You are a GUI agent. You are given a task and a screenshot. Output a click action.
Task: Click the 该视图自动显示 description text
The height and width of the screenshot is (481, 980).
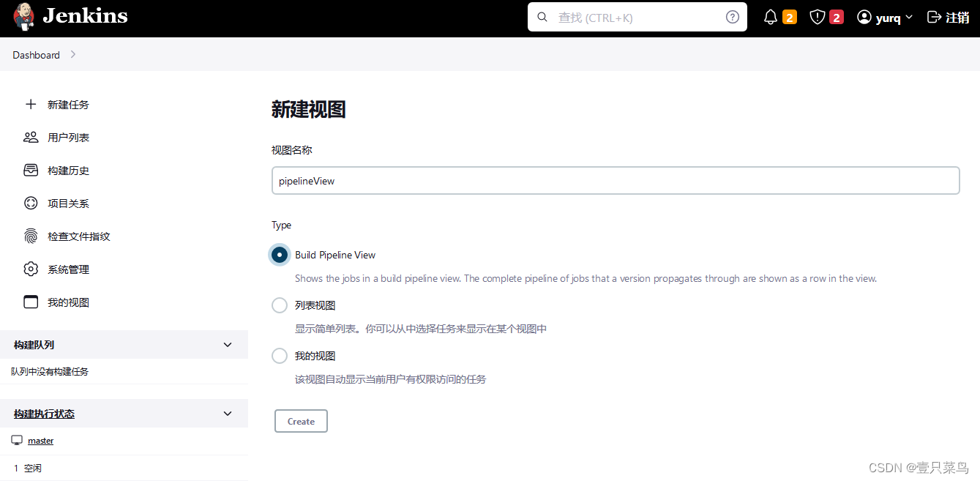pos(390,379)
